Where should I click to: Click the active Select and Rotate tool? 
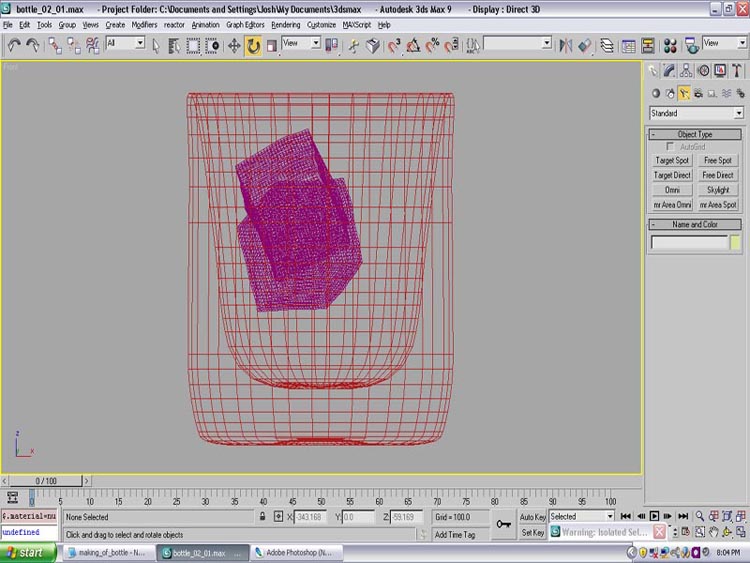tap(253, 45)
